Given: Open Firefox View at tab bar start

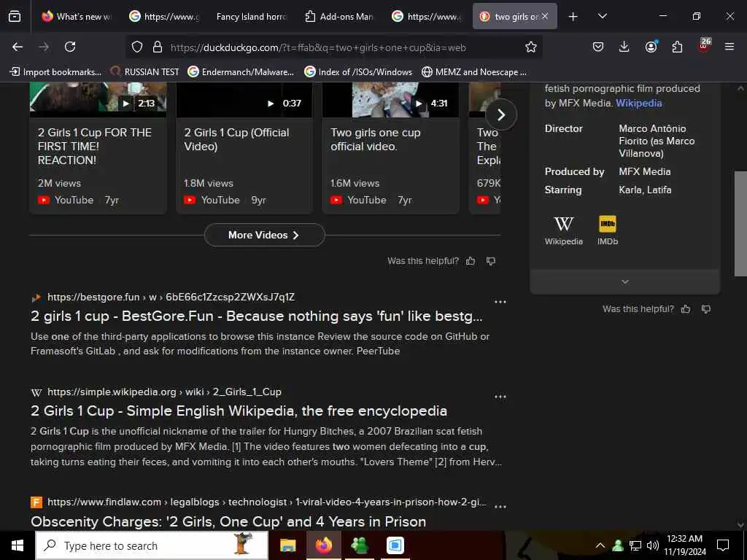Looking at the screenshot, I should pyautogui.click(x=15, y=17).
